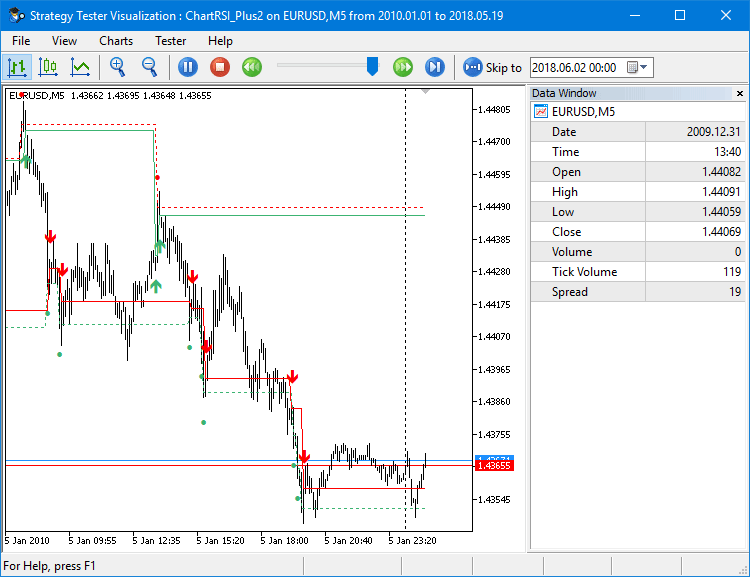Speed up the visualization

pyautogui.click(x=403, y=67)
